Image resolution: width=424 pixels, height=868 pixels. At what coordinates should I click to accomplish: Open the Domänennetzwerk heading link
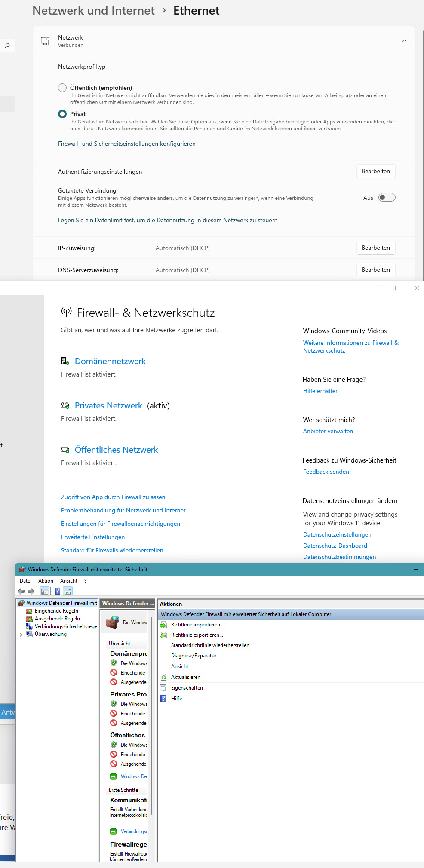click(111, 361)
